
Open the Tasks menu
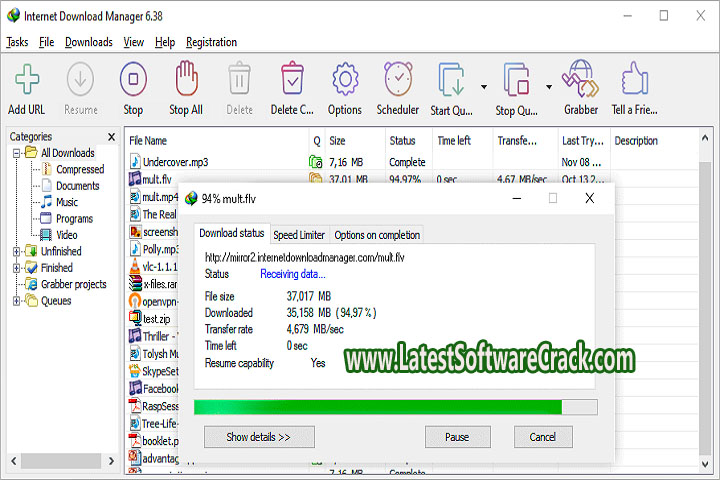(17, 42)
